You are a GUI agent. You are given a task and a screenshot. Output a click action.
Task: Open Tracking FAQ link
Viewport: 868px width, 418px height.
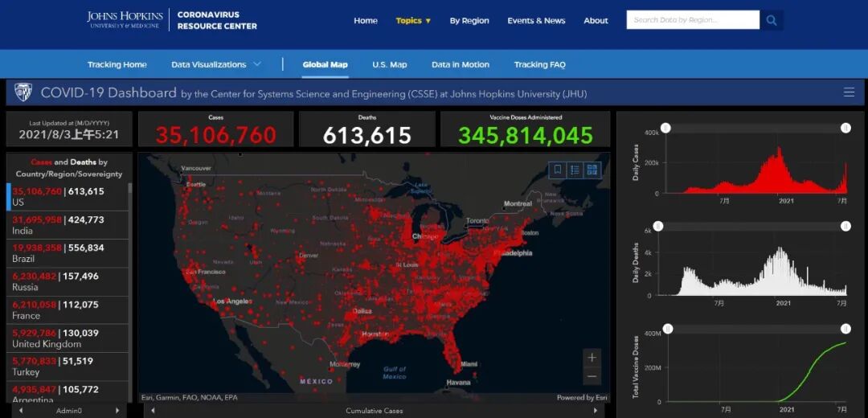540,64
